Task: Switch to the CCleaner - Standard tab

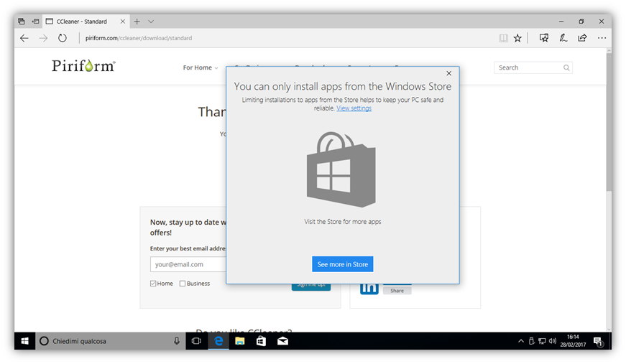Action: coord(82,22)
